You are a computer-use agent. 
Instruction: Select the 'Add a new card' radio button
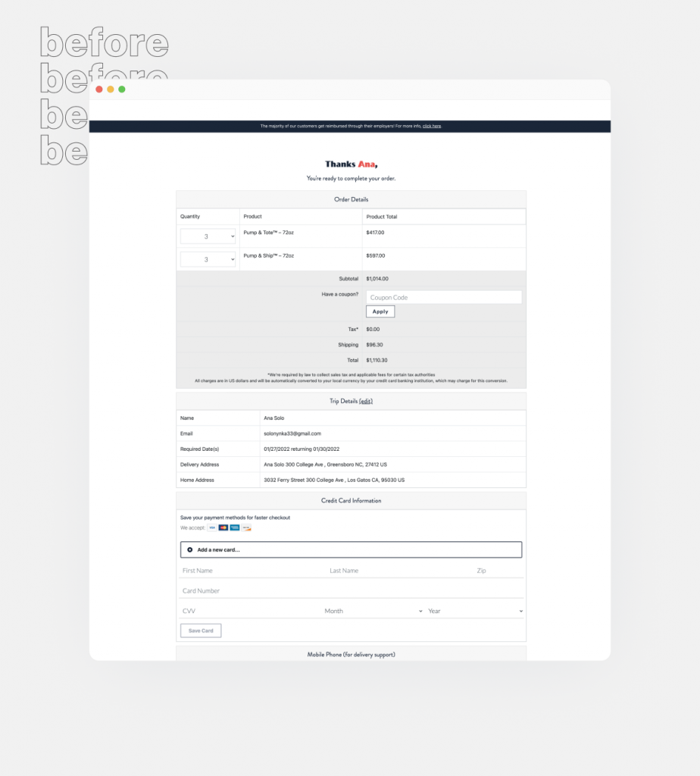[x=189, y=549]
